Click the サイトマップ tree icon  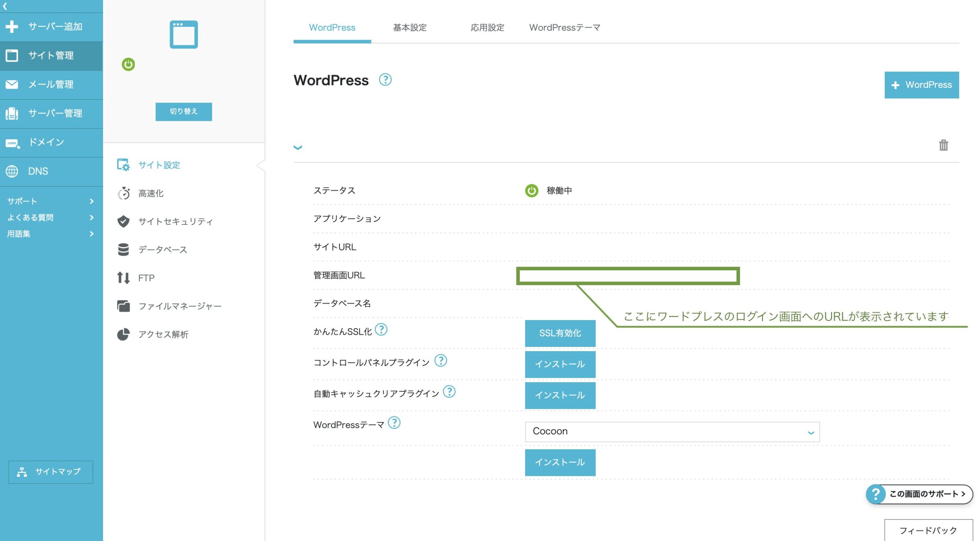click(x=22, y=472)
